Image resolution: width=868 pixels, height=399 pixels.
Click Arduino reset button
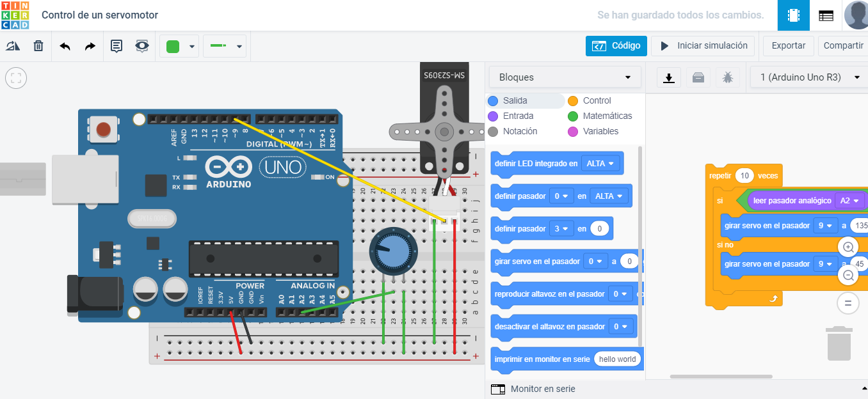coord(103,130)
